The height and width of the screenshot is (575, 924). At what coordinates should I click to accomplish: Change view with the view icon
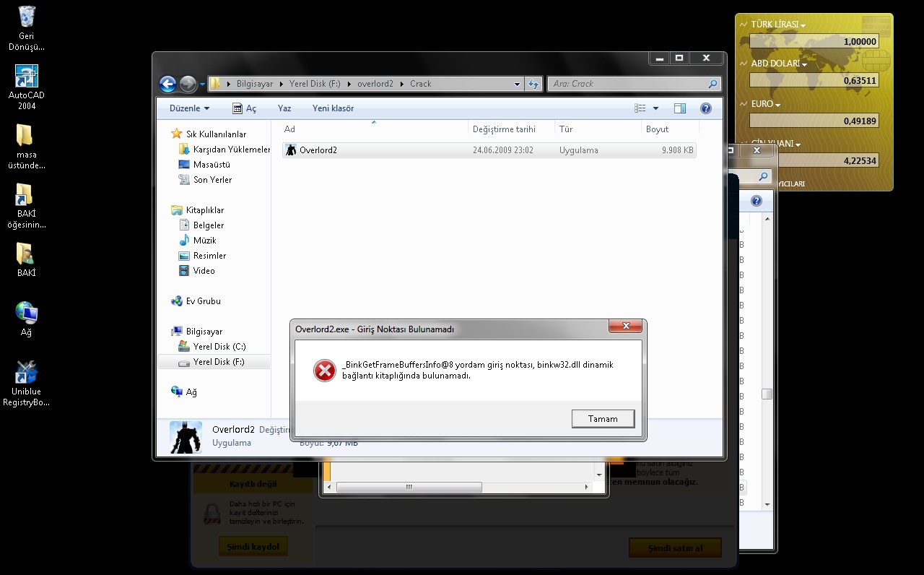640,108
